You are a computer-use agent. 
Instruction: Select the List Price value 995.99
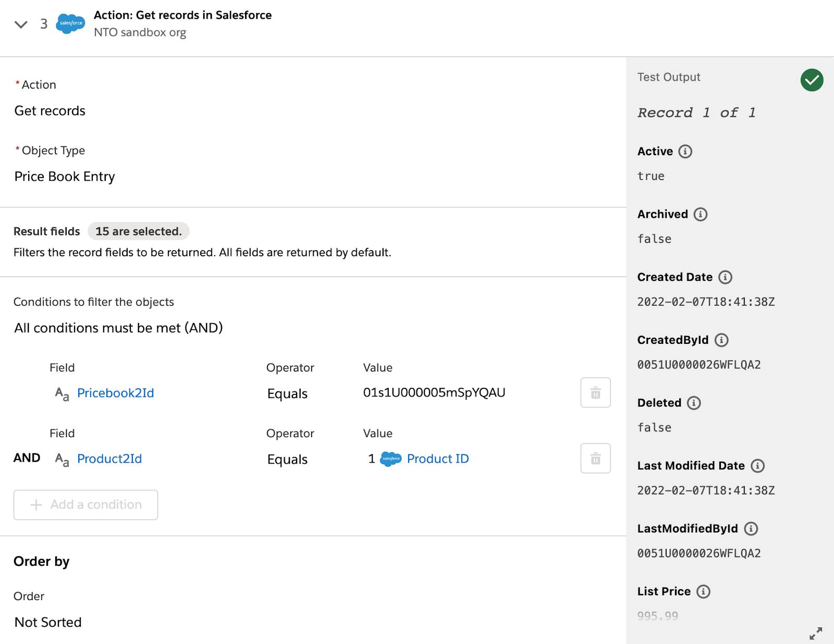657,616
